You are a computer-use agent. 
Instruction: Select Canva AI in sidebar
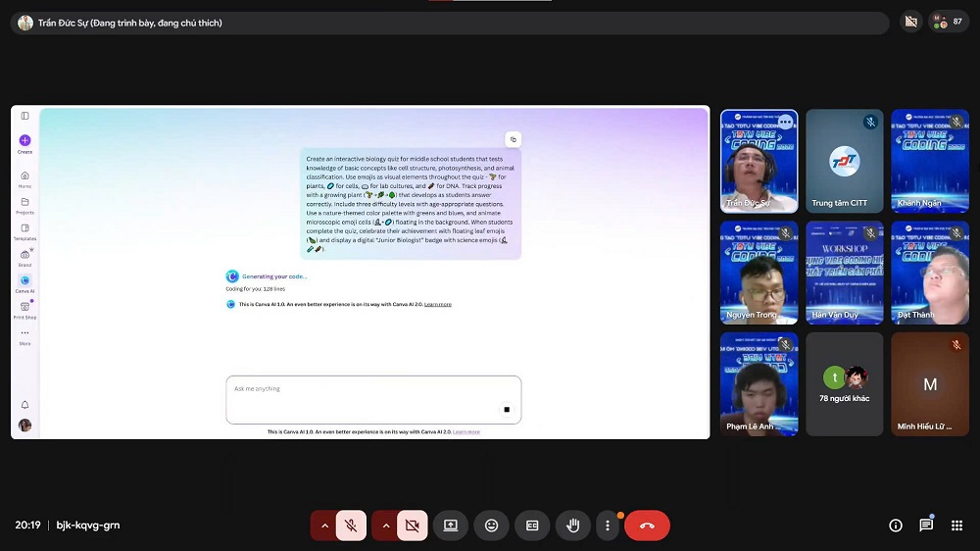(25, 284)
